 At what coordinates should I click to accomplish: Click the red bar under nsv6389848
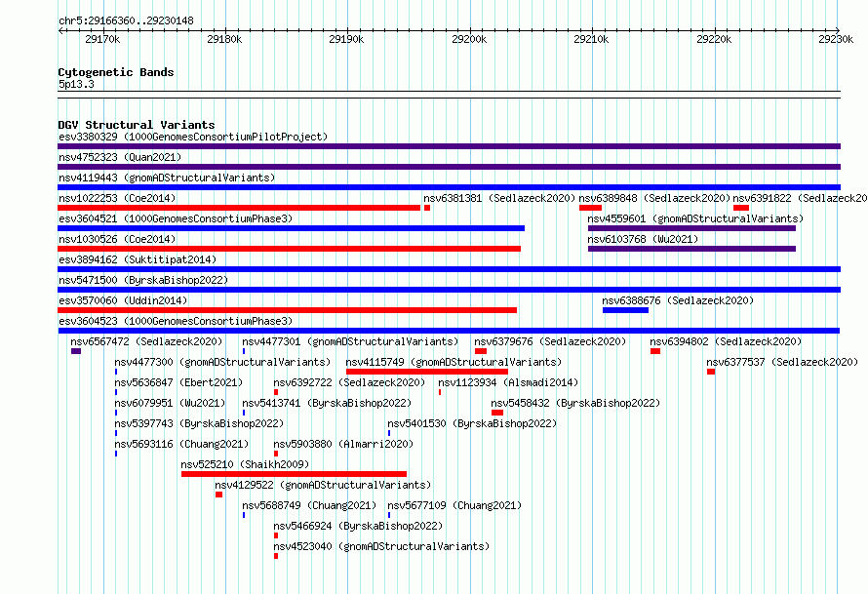[590, 208]
